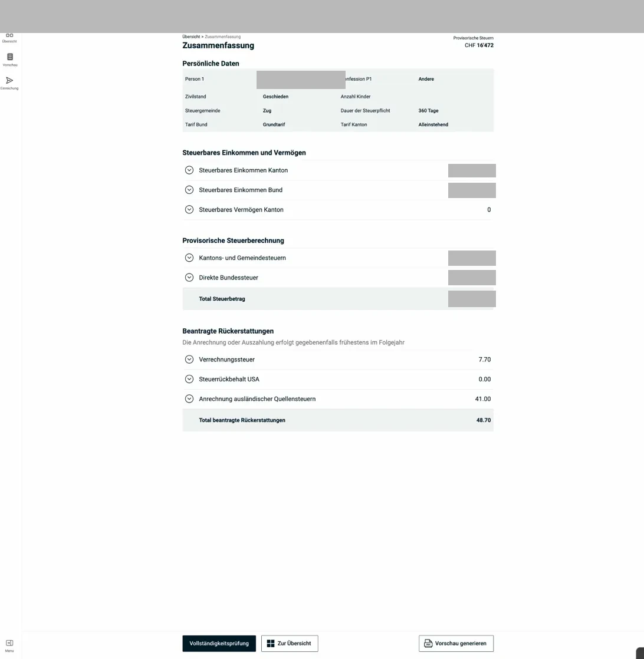The width and height of the screenshot is (644, 659).
Task: Expand Steuerbares Einkommen Kanton row
Action: (x=189, y=170)
